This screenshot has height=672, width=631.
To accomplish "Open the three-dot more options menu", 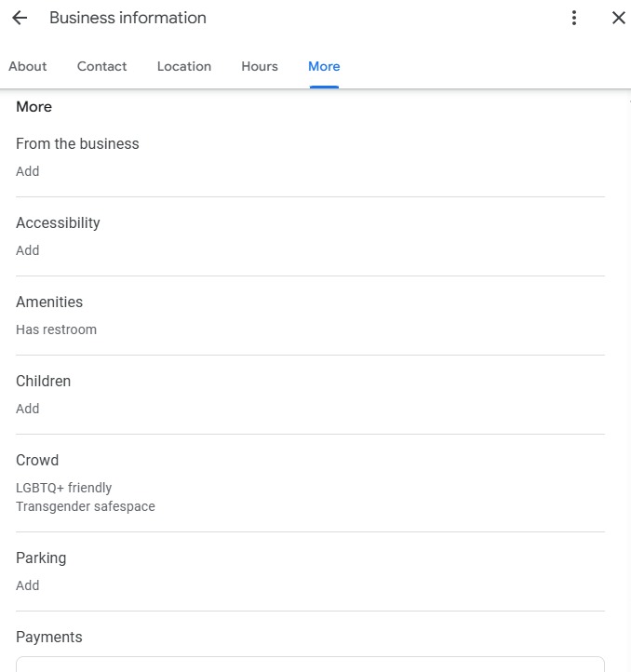I will click(574, 18).
